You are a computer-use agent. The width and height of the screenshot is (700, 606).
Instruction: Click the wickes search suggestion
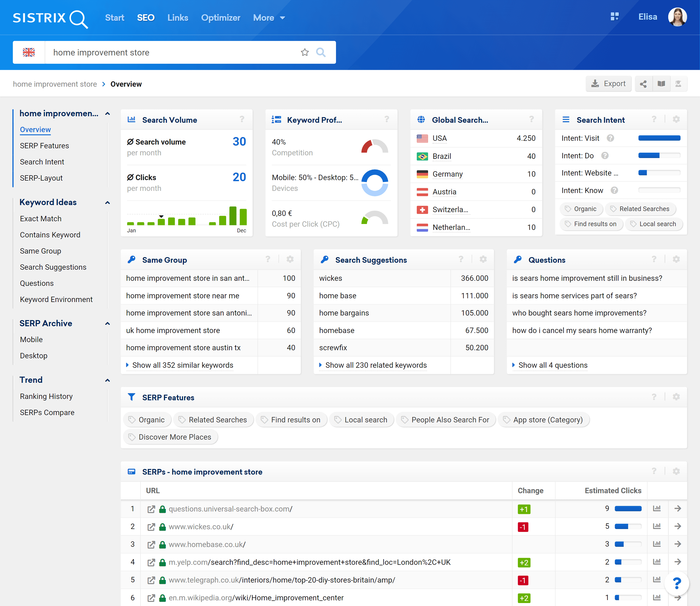click(330, 278)
